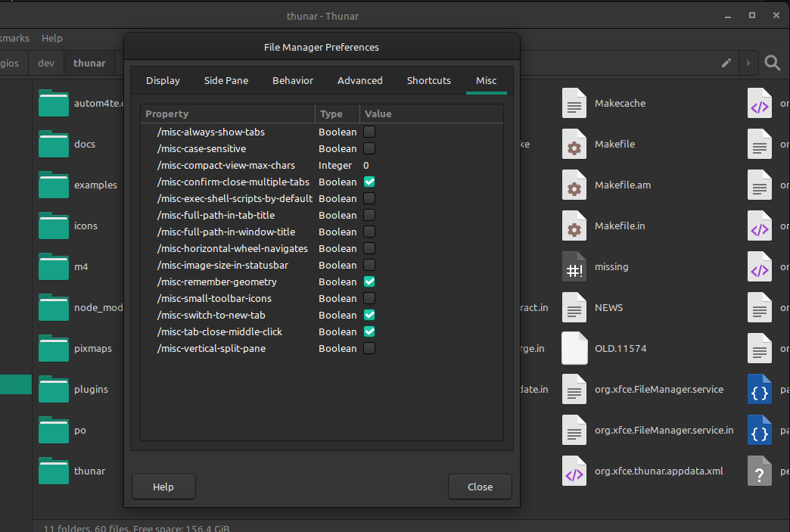Select the node_modules folder icon
Viewport: 790px width, 532px height.
(x=54, y=306)
